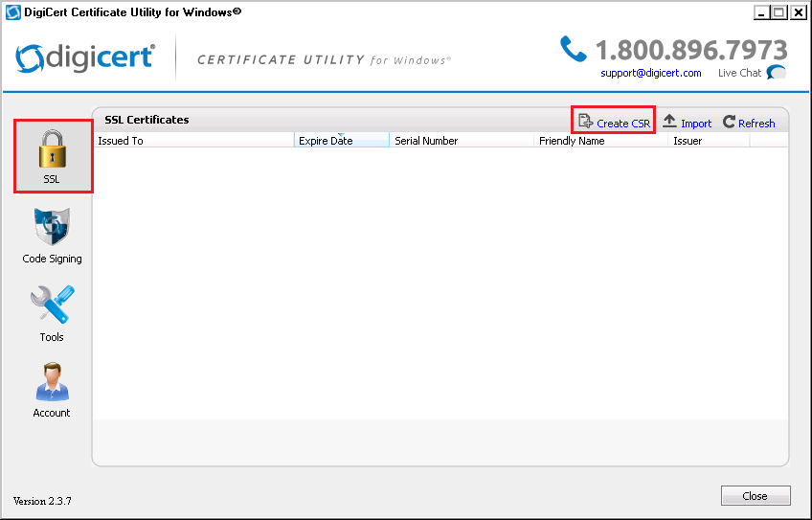Click the blue telephone handset icon
The height and width of the screenshot is (520, 812).
[x=574, y=49]
